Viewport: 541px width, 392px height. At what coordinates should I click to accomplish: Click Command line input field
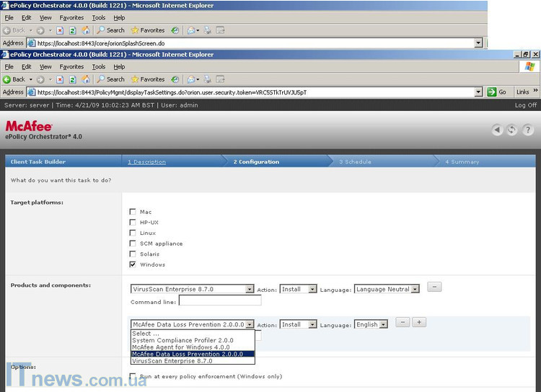220,300
